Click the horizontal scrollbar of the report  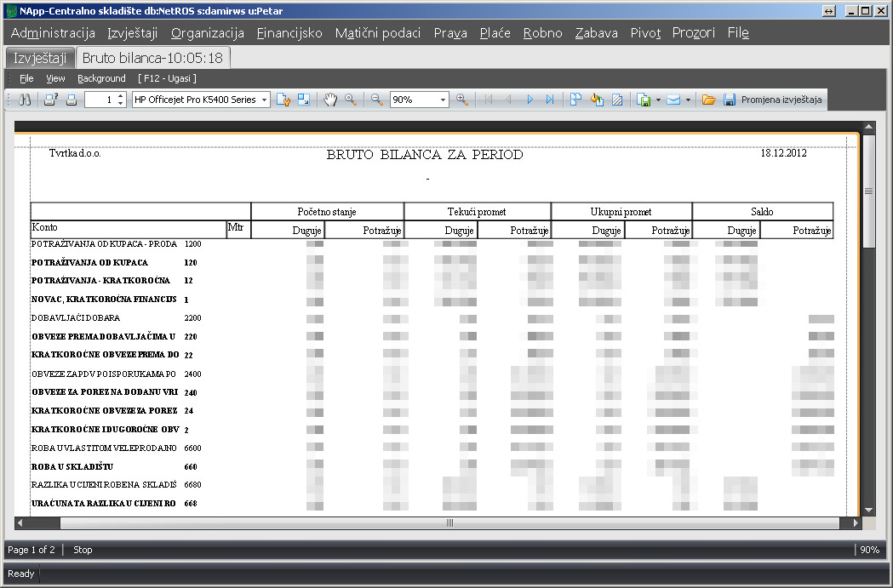pos(449,522)
